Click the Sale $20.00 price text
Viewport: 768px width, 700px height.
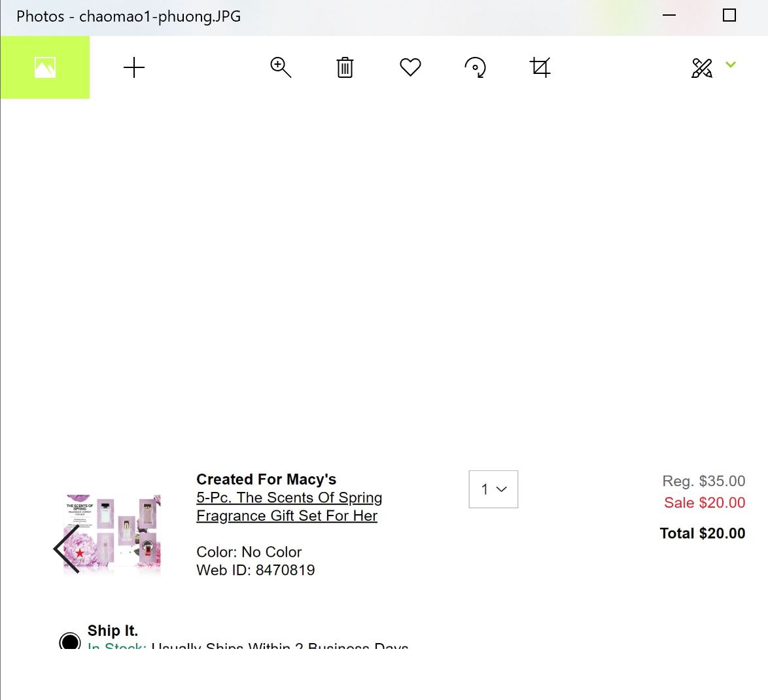pyautogui.click(x=704, y=502)
